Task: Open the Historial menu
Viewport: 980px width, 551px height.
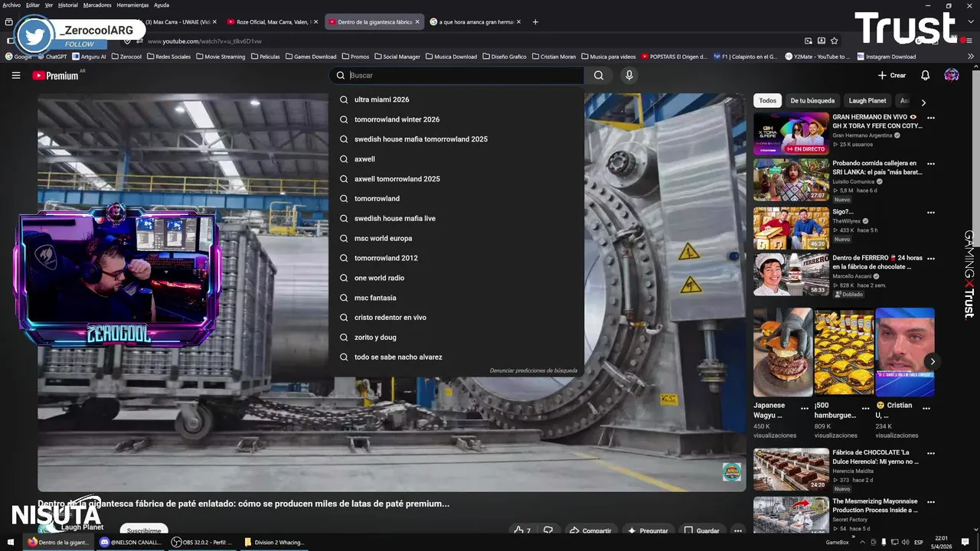Action: (x=67, y=5)
